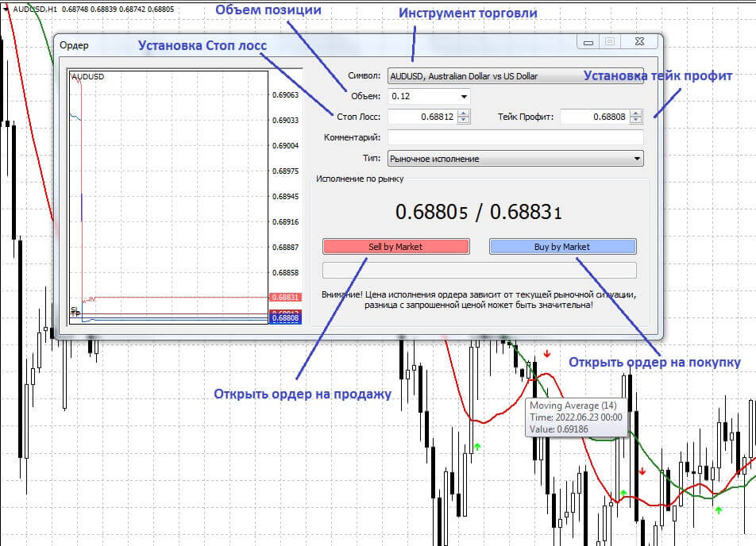The width and height of the screenshot is (756, 546).
Task: Click Sell by Market button
Action: [x=395, y=247]
